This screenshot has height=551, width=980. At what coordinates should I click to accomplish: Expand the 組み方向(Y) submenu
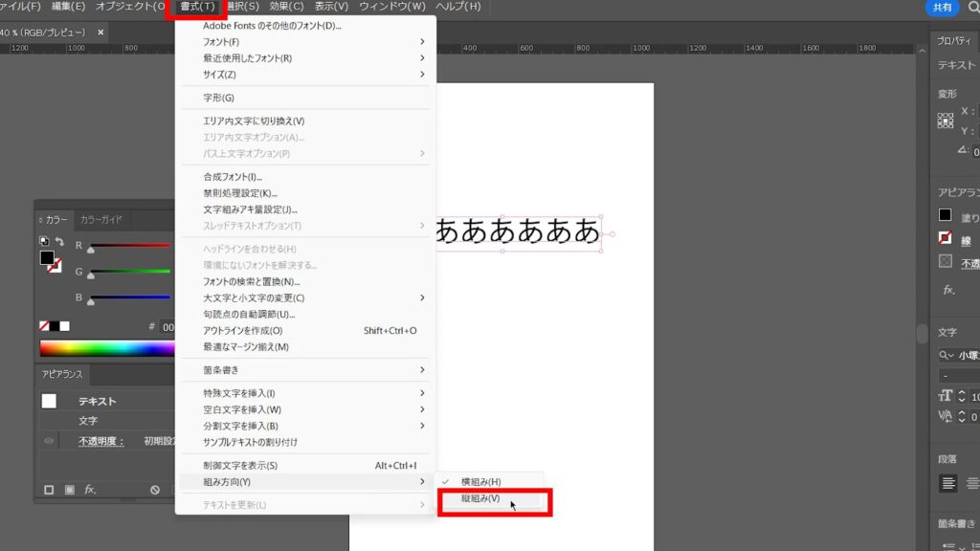click(306, 482)
